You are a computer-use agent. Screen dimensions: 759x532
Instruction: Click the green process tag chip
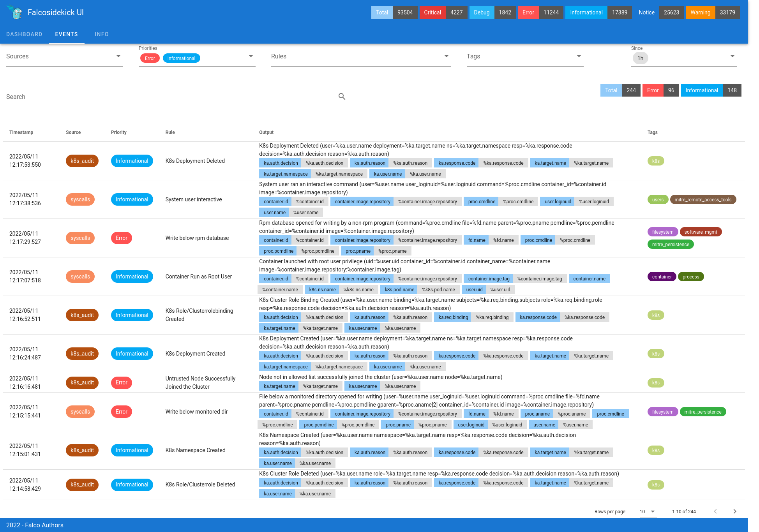(690, 277)
